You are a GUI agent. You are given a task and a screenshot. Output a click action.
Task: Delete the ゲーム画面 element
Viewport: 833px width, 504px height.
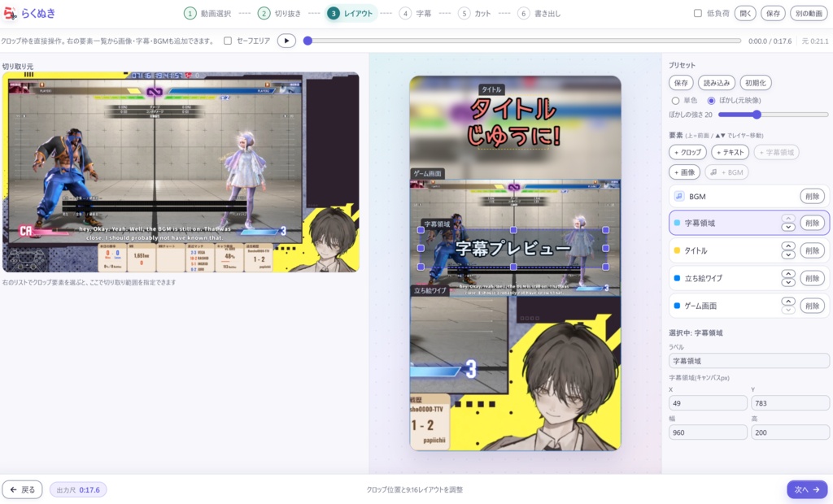click(813, 306)
